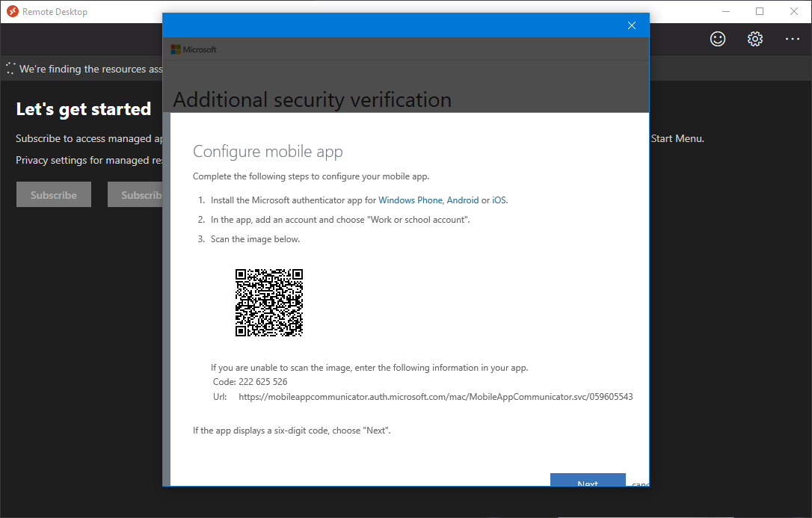Click "Complete the following steps" instruction text

tap(311, 176)
